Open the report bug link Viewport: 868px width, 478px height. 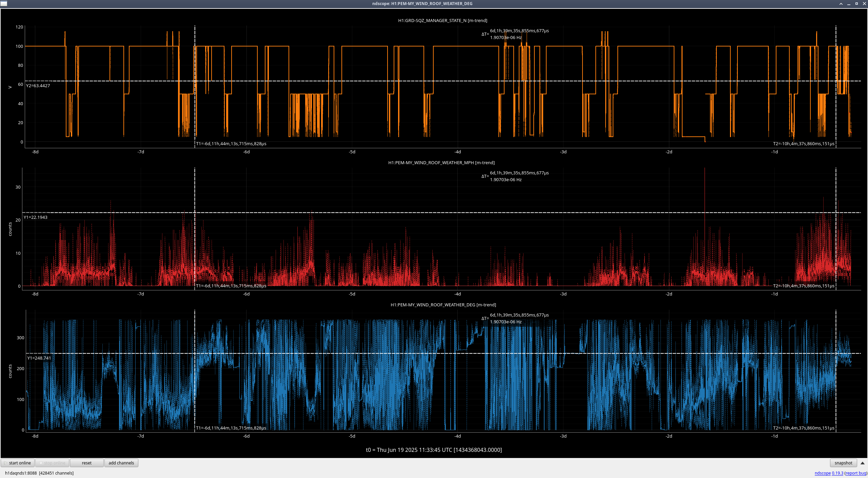(855, 473)
